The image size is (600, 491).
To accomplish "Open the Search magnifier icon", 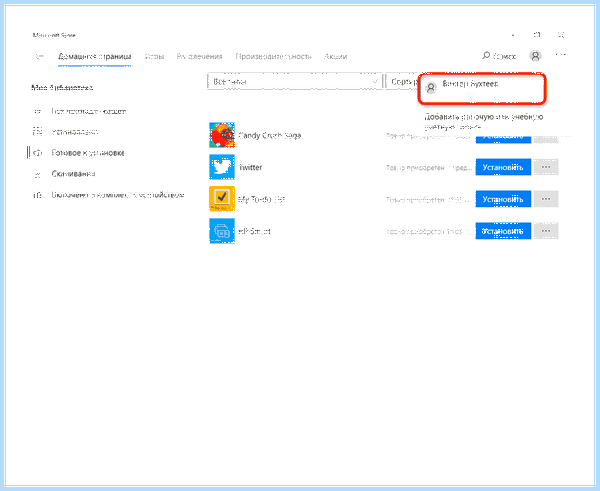I will 486,56.
